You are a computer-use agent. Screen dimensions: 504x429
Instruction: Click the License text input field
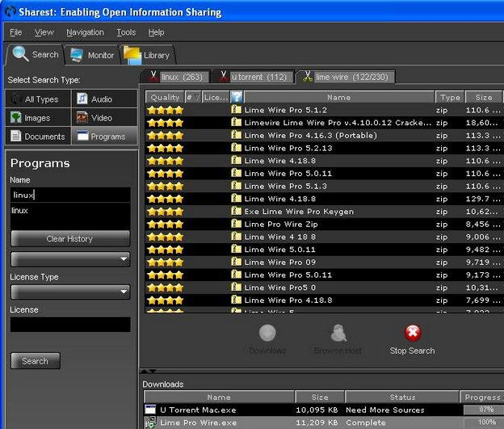pos(69,324)
